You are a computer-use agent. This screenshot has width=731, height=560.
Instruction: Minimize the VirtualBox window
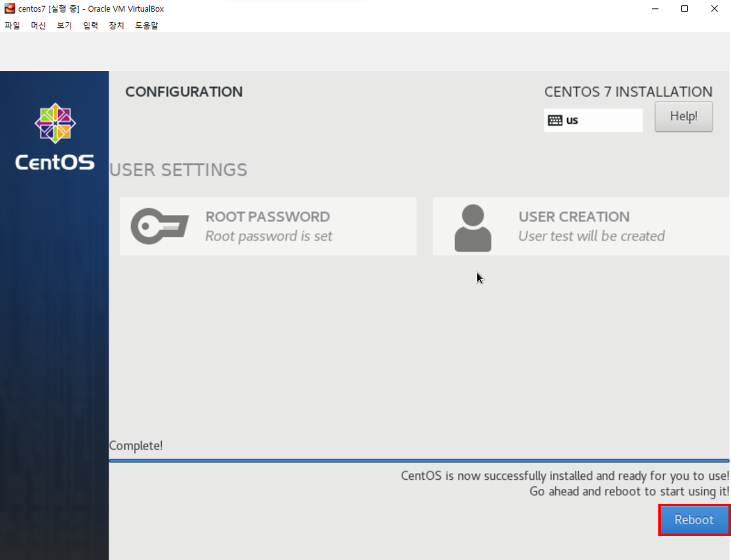click(x=655, y=8)
